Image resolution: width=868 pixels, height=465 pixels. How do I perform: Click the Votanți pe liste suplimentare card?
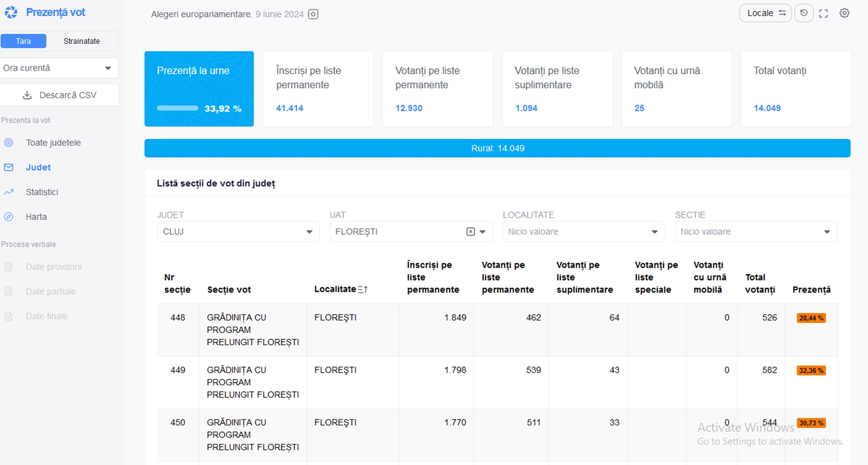pos(557,89)
